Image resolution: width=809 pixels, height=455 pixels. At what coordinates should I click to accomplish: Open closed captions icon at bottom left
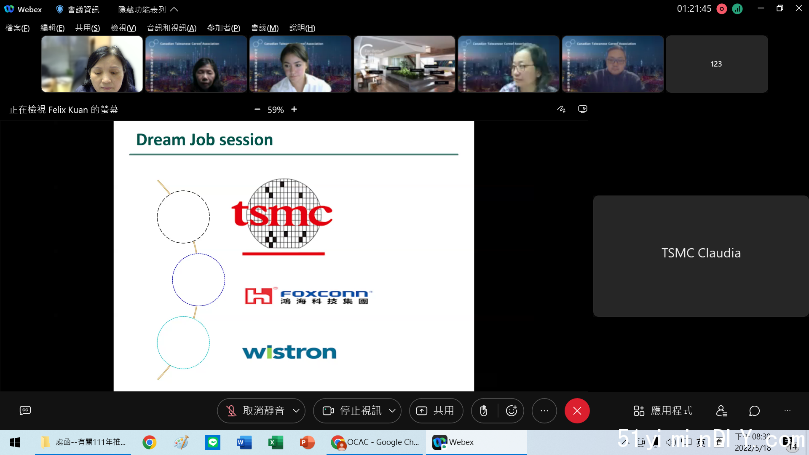[x=25, y=410]
